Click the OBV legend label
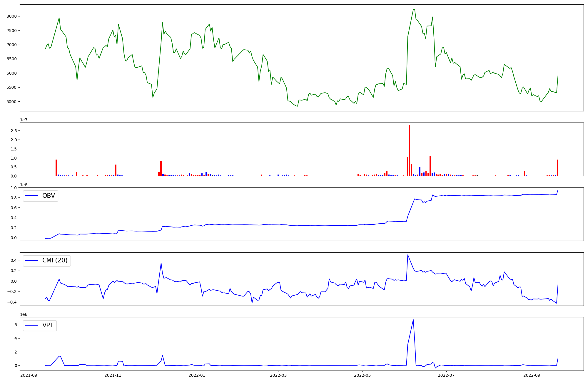The width and height of the screenshot is (588, 382). click(x=49, y=196)
